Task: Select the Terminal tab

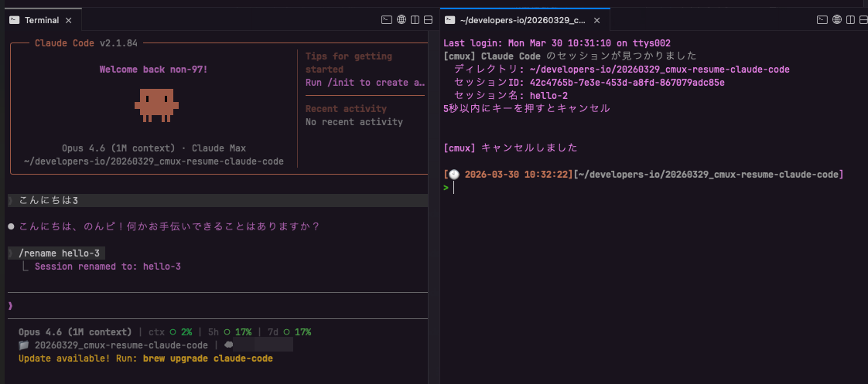Action: click(x=42, y=20)
